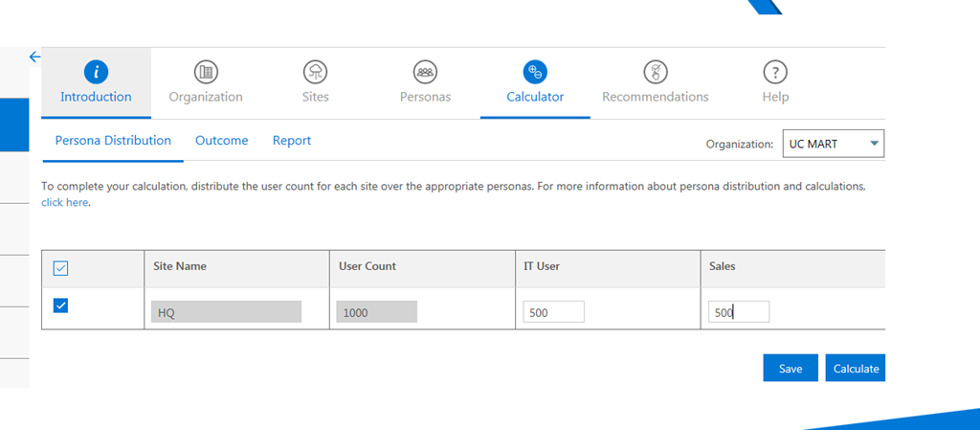Click the Recommendations medal icon
The image size is (980, 430).
(655, 72)
